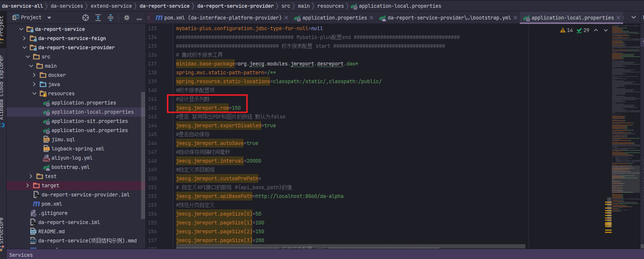
Task: Collapse the main folder
Action: coord(31,66)
